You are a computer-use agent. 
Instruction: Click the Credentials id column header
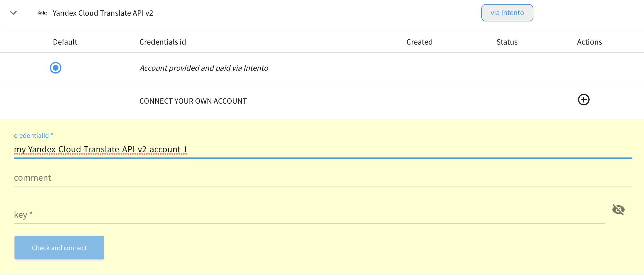(x=163, y=42)
